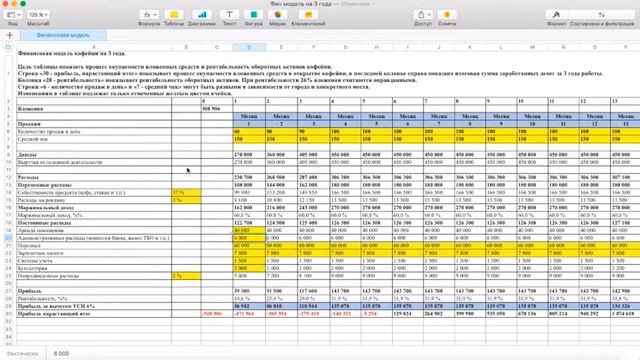This screenshot has width=640, height=360.
Task: Select yellow 2 % unforeseen expenses cell
Action: tap(186, 276)
